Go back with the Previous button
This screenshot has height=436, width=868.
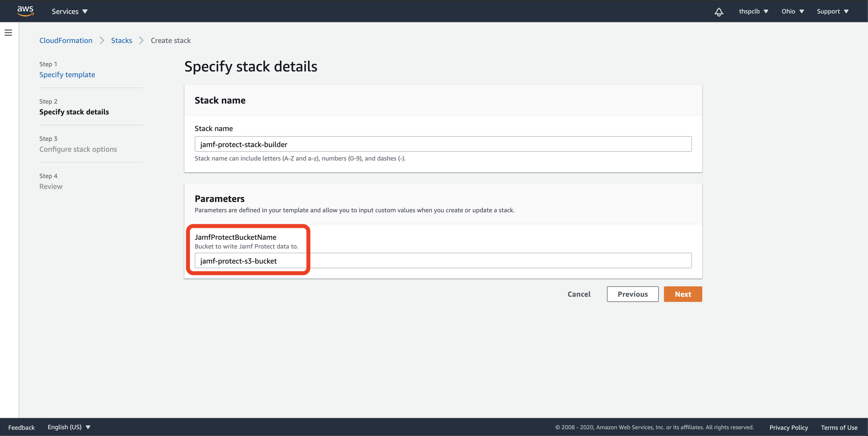pos(632,294)
